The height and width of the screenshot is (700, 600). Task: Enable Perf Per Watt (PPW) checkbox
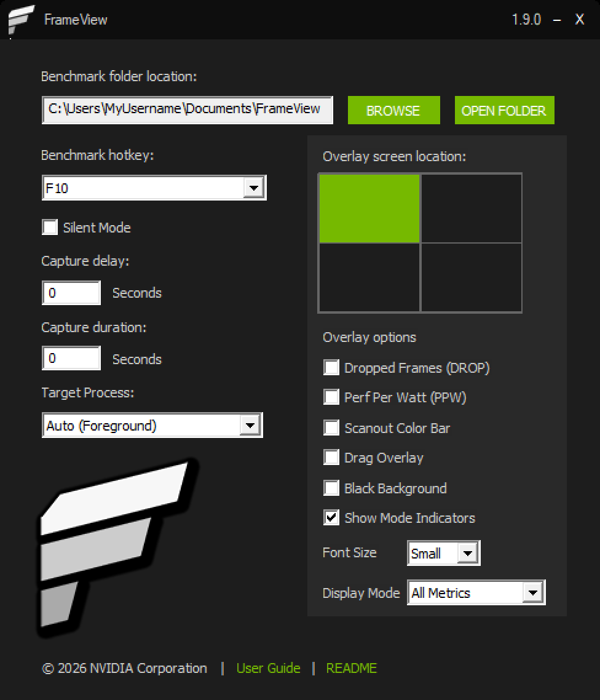(331, 397)
